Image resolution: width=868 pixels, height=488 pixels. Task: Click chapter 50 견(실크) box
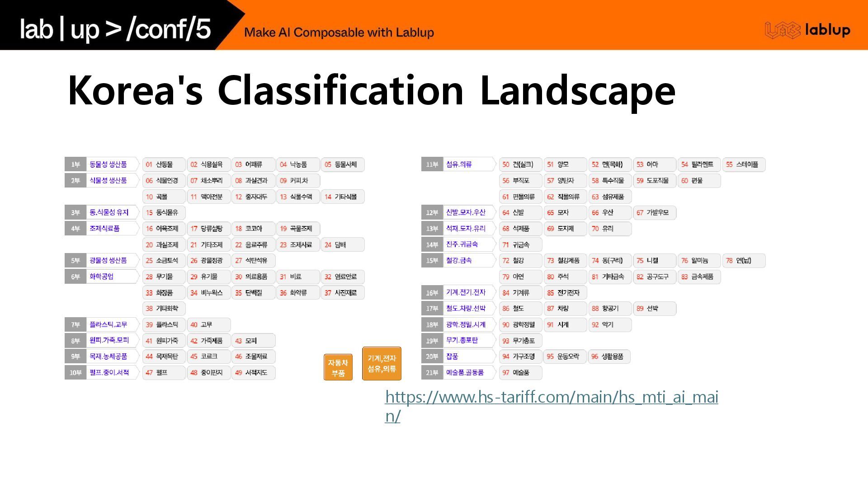tap(520, 164)
